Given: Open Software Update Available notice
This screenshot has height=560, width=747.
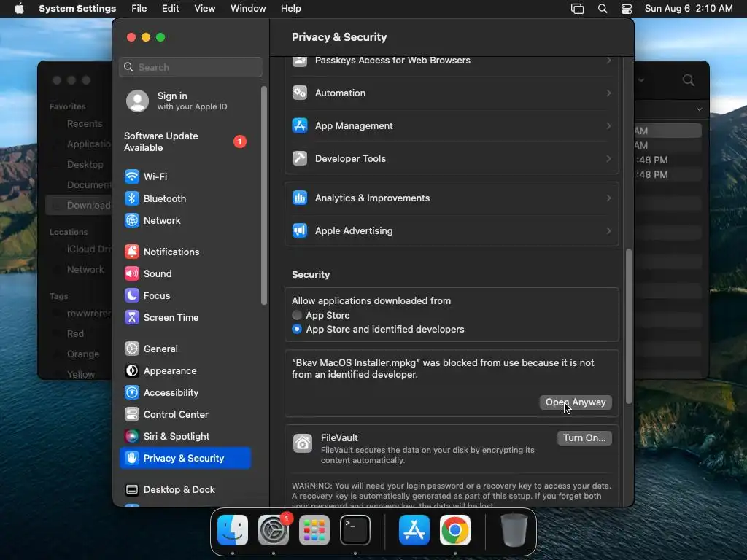Looking at the screenshot, I should tap(186, 142).
